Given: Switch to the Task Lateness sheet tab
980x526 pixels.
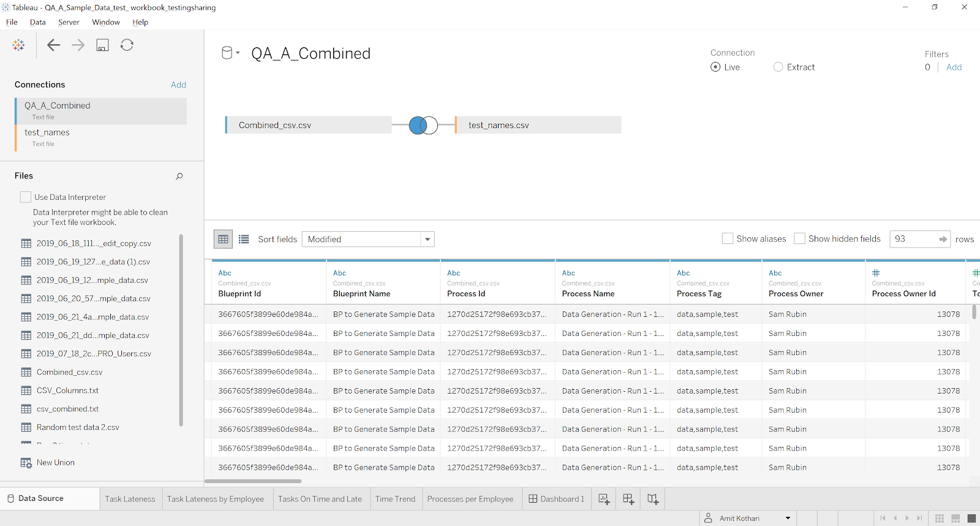Looking at the screenshot, I should [130, 499].
